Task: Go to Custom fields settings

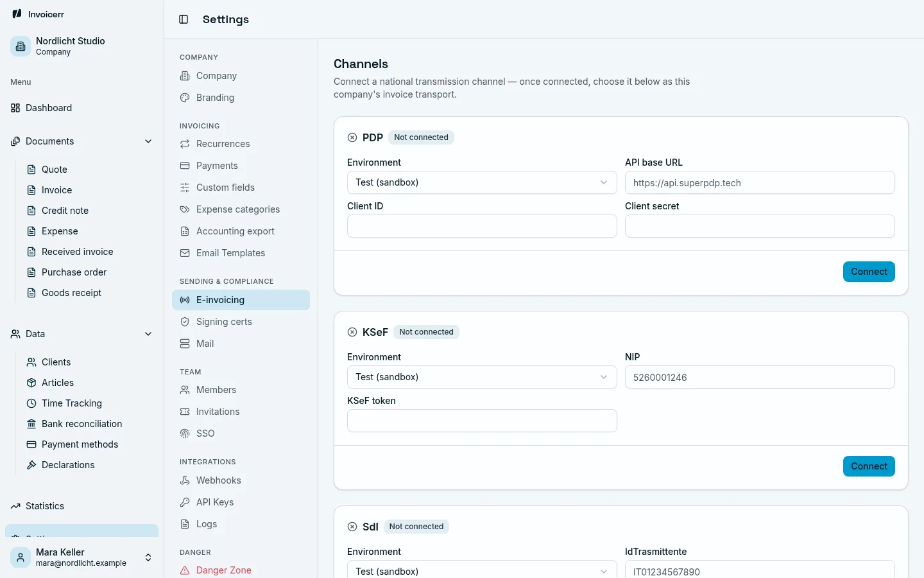Action: pos(241,188)
